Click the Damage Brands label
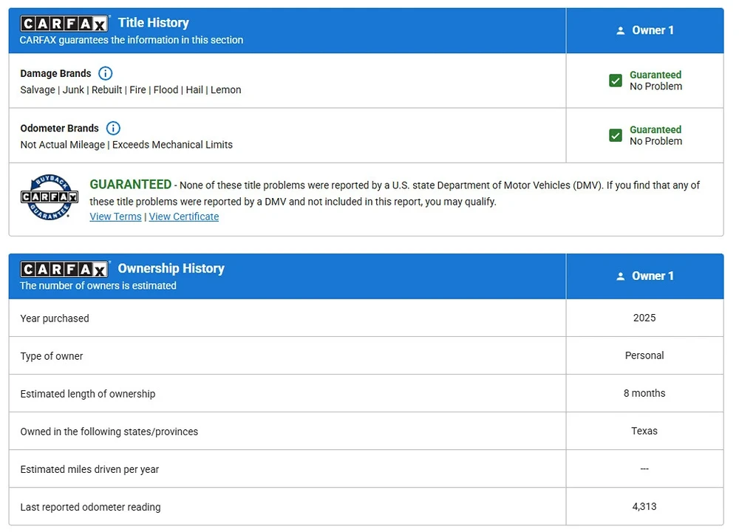 [55, 73]
